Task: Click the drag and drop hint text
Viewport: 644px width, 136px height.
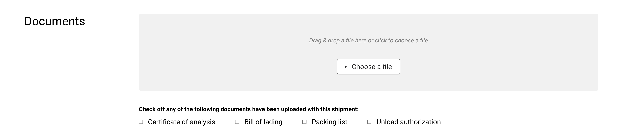Action: (368, 40)
